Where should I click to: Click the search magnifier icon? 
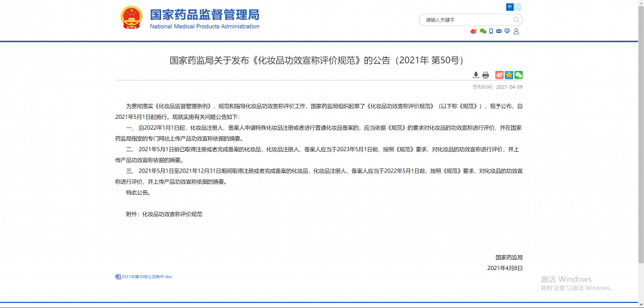(x=517, y=19)
